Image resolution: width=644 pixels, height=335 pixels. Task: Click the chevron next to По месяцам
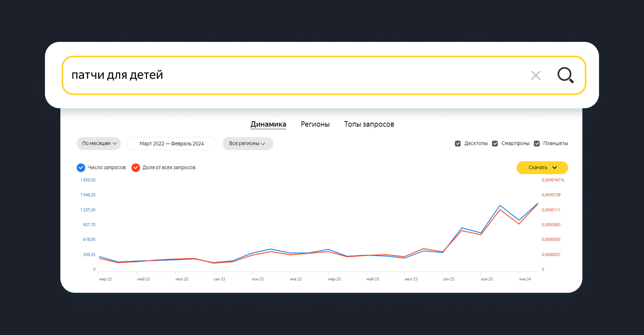[115, 144]
